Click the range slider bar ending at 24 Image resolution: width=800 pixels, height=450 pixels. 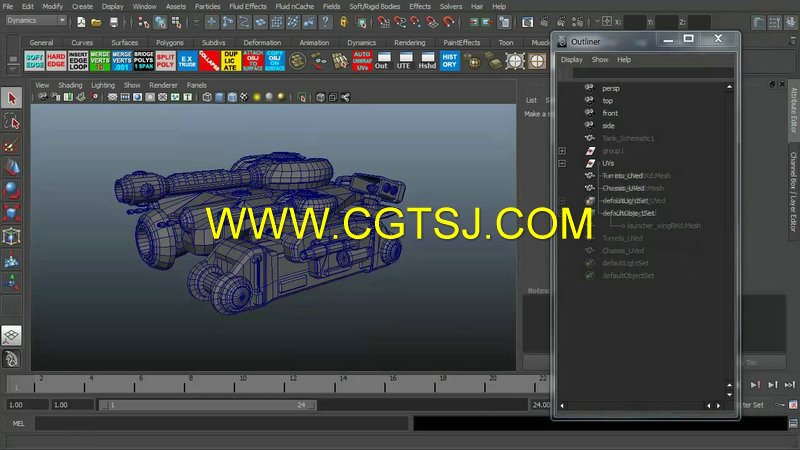[x=209, y=405]
